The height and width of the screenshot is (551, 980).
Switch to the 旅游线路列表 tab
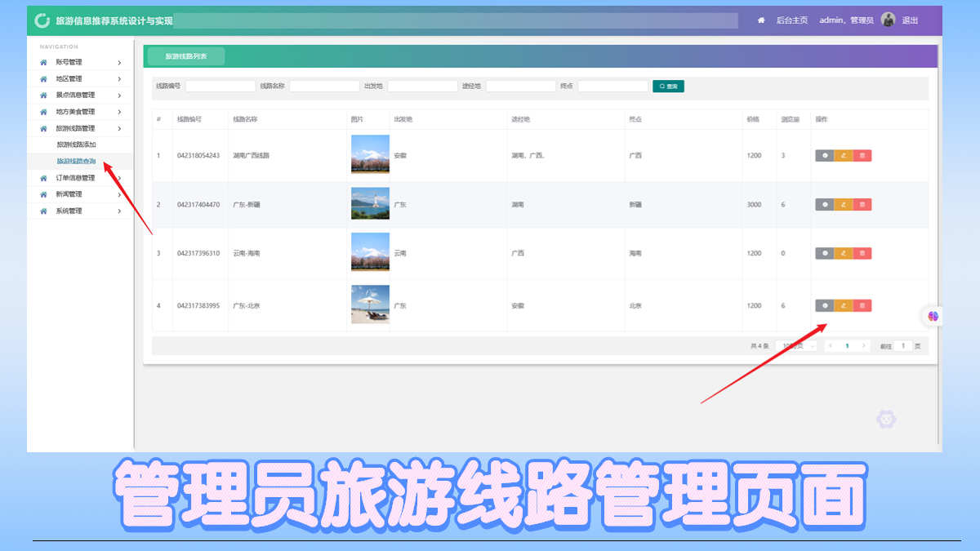click(186, 56)
